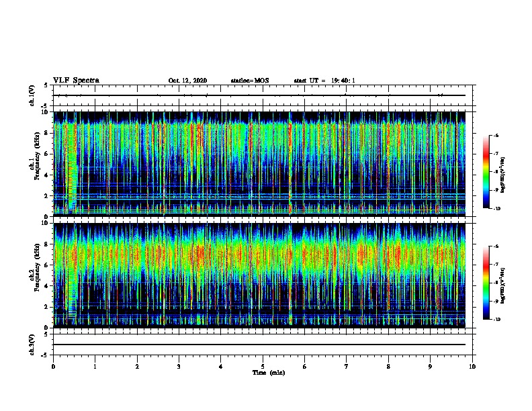Click the 6 kHz tick label on ch.2 axis
The width and height of the screenshot is (532, 411).
46,265
